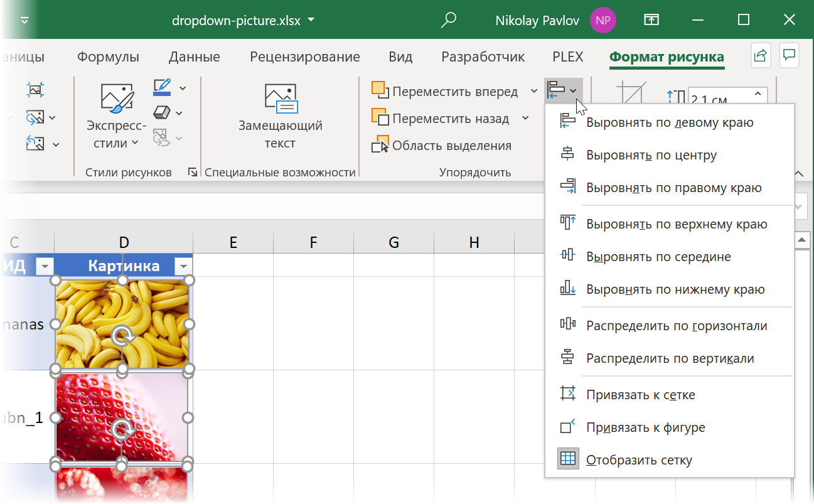Image resolution: width=814 pixels, height=504 pixels.
Task: Open the Переместить назад dropdown arrow
Action: click(525, 119)
